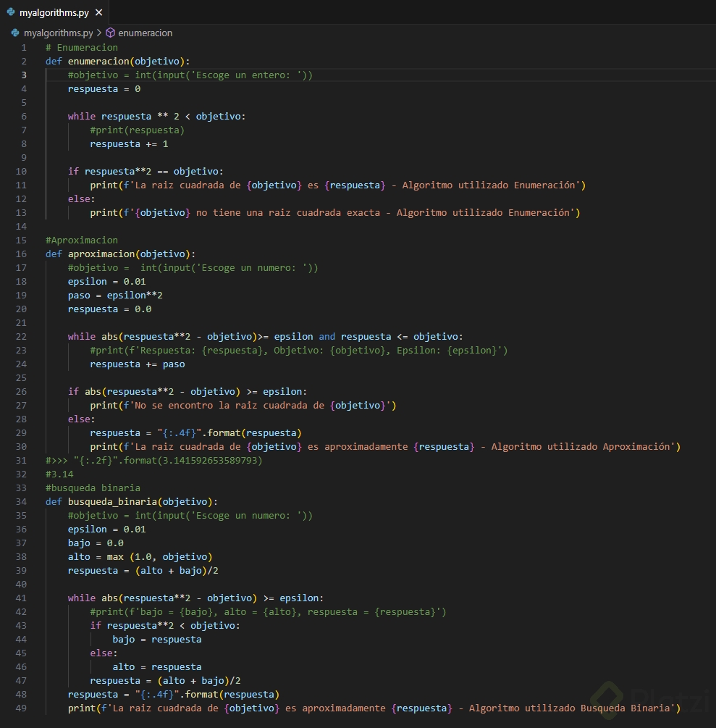Click 'respuesta = (alto + bajo)/2' on line 39
The width and height of the screenshot is (716, 728).
click(x=143, y=571)
